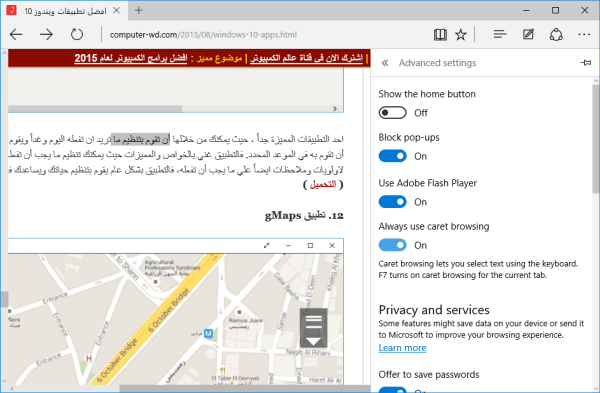Viewport: 600px width, 393px height.
Task: Click the embedded frame's right scroll arrow
Action: (335, 109)
